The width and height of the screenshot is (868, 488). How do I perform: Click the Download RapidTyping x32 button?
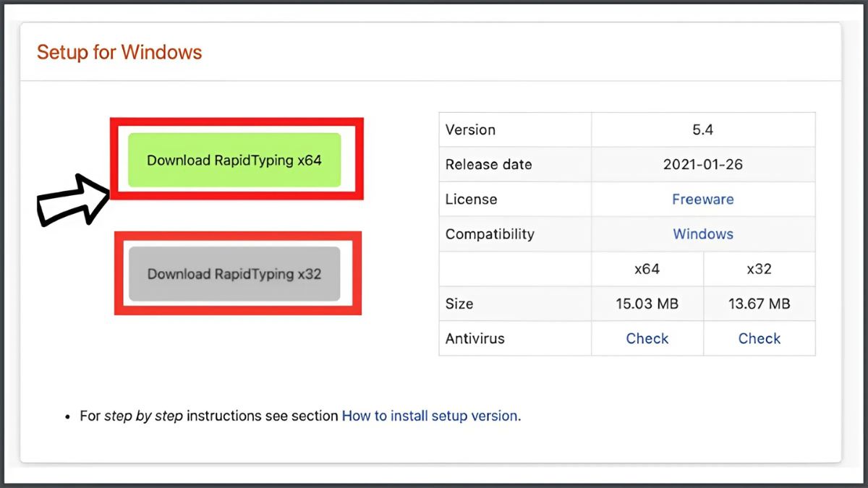coord(234,274)
